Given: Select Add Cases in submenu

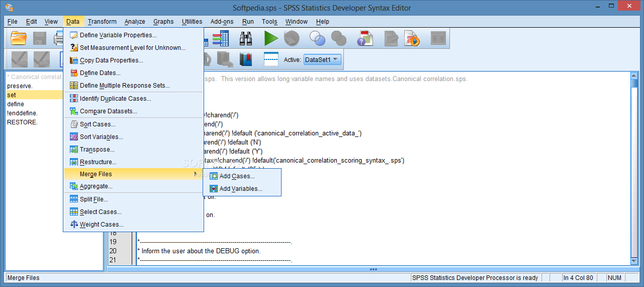Looking at the screenshot, I should tap(242, 176).
